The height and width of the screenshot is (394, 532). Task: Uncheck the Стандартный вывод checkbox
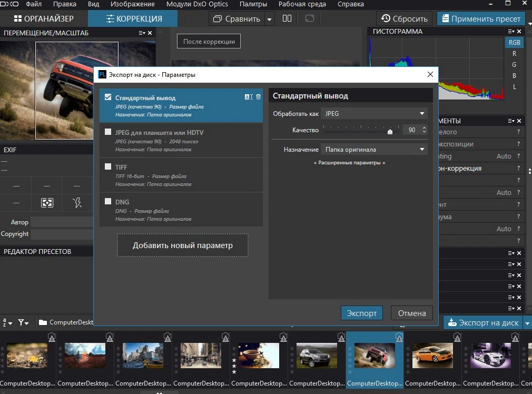108,97
